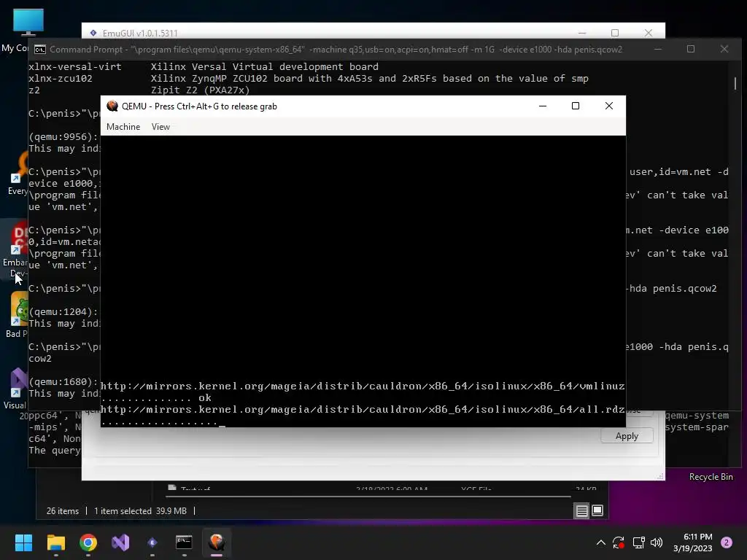Minimize the Command Prompt window

(658, 49)
